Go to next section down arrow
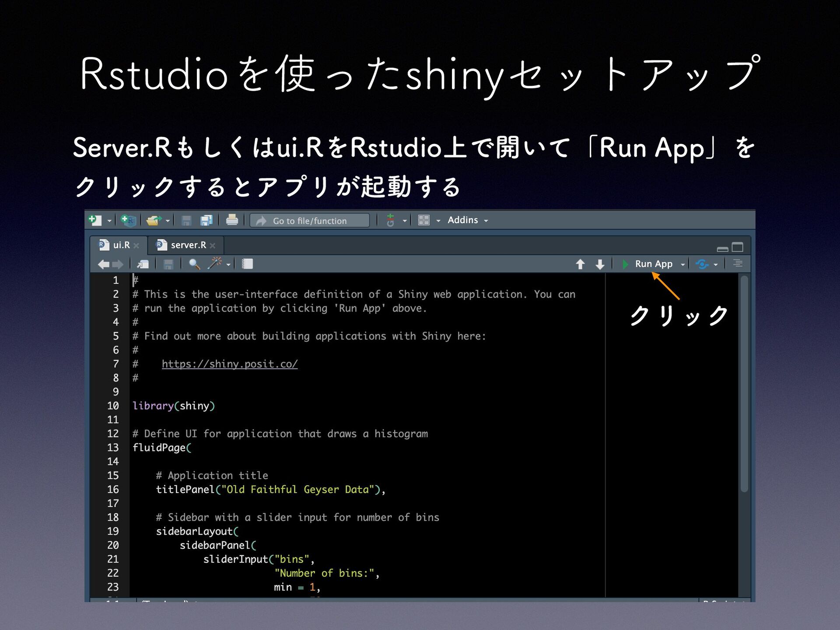This screenshot has width=840, height=630. click(x=600, y=264)
